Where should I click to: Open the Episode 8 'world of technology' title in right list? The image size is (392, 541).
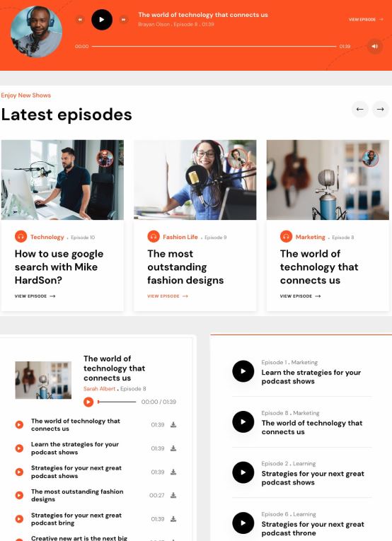tap(312, 427)
